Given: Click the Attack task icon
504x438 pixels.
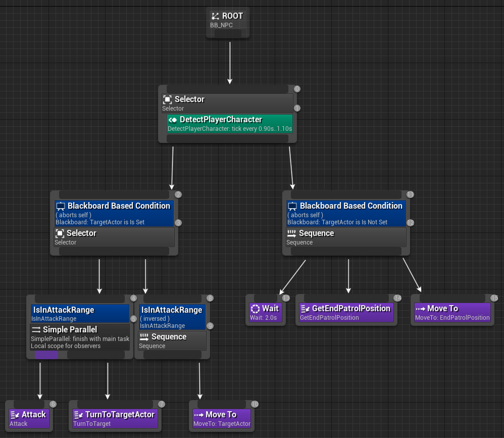Looking at the screenshot, I should tap(15, 415).
